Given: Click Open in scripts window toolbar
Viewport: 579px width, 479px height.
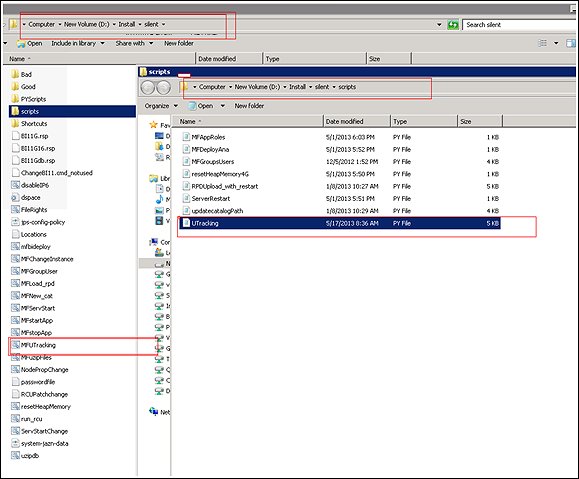Looking at the screenshot, I should [201, 106].
